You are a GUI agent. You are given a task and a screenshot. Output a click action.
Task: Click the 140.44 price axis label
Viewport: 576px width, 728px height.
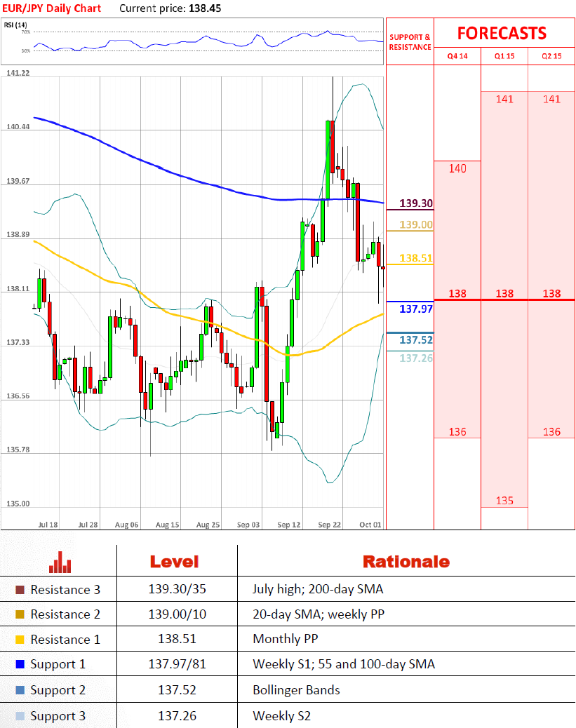(18, 127)
